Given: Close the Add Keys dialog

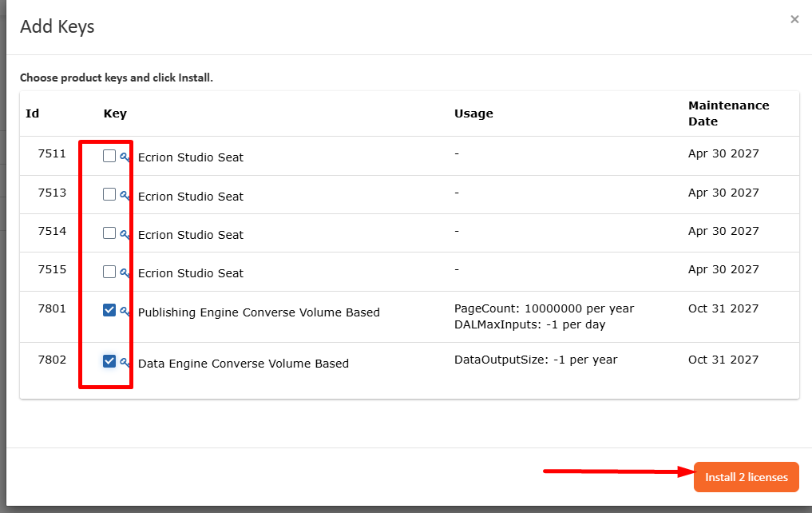Looking at the screenshot, I should tap(794, 19).
